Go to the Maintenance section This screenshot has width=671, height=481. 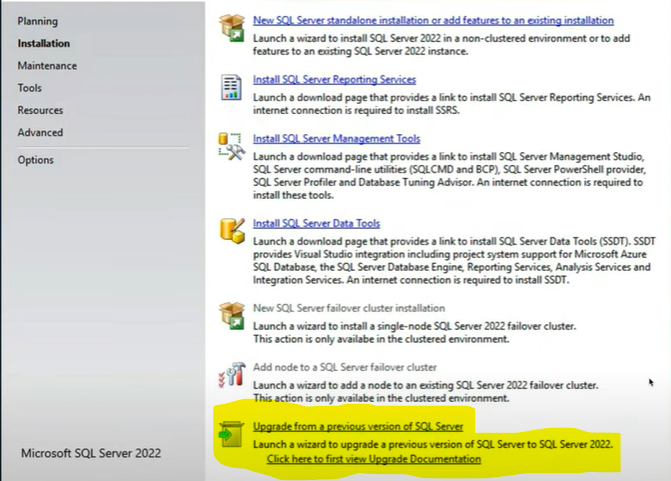(x=47, y=66)
